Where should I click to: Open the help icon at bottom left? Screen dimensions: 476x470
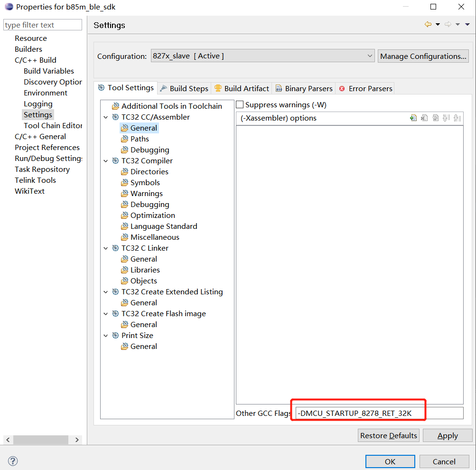(x=12, y=461)
